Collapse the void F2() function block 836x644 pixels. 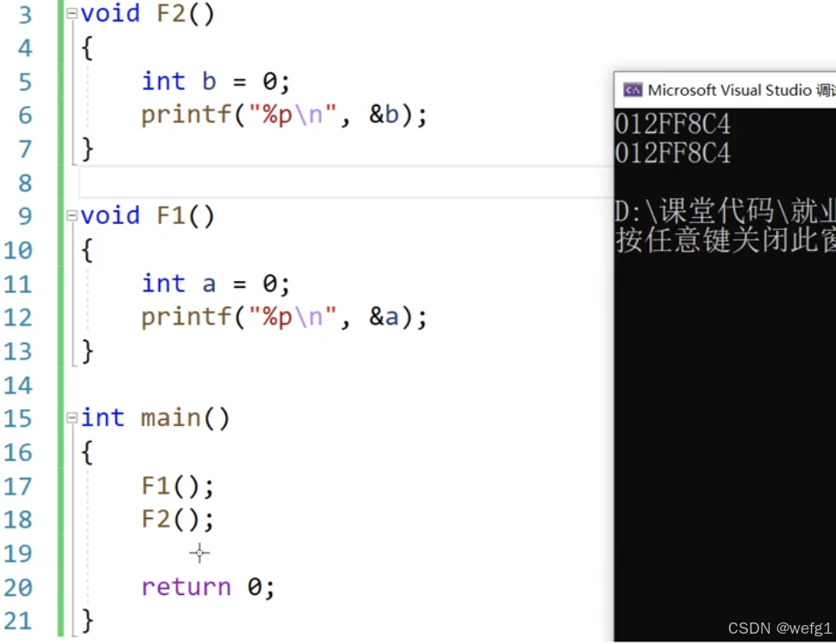tap(72, 13)
